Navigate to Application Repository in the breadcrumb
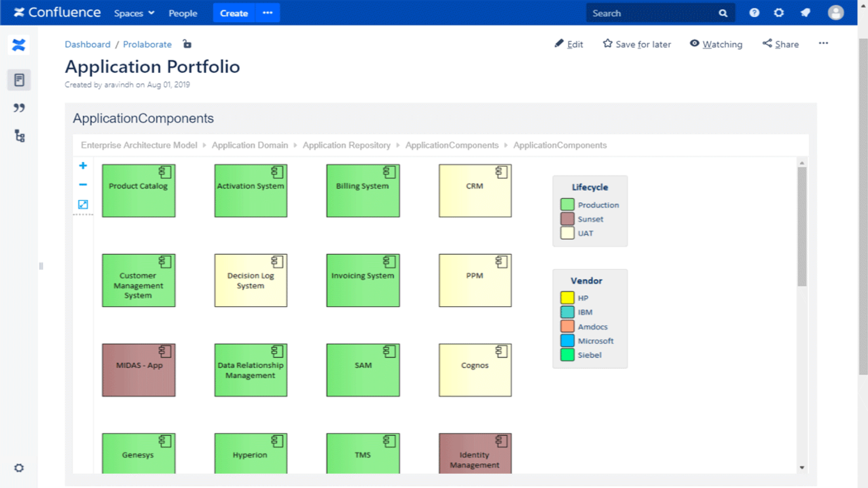Viewport: 868px width, 488px height. point(346,145)
